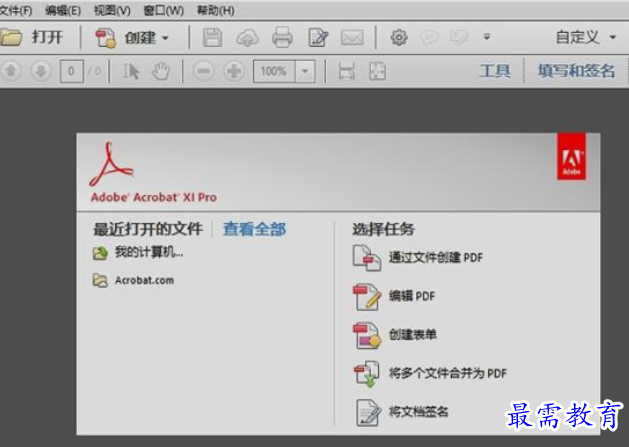The image size is (629, 447).
Task: Open the 自定义 dropdown
Action: (x=586, y=37)
